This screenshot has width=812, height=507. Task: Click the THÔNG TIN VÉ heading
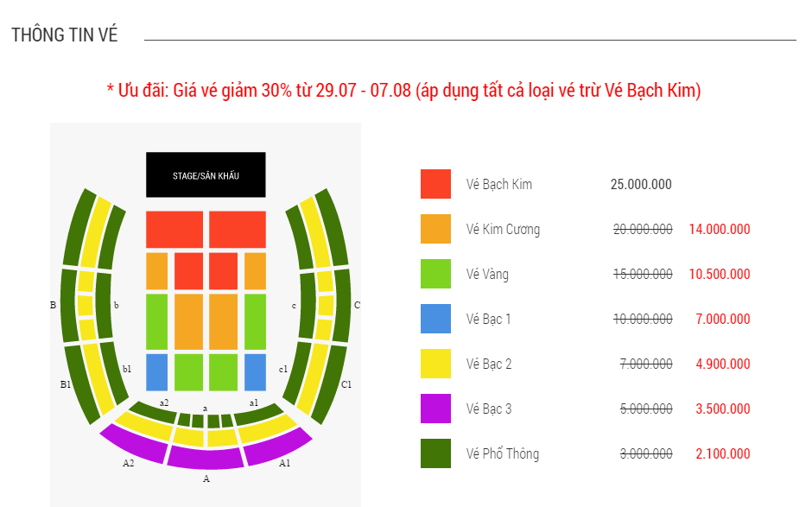coord(65,35)
